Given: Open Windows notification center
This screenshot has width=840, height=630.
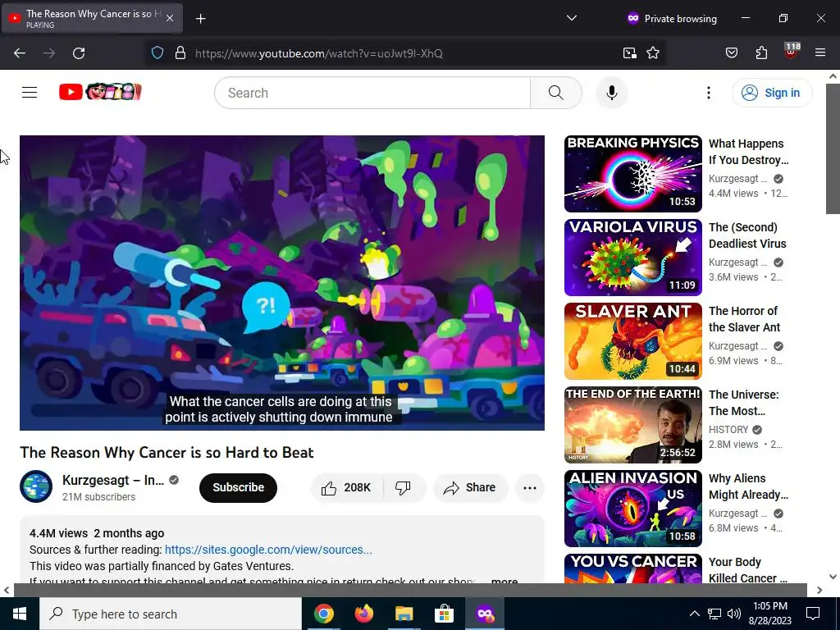Looking at the screenshot, I should click(813, 614).
